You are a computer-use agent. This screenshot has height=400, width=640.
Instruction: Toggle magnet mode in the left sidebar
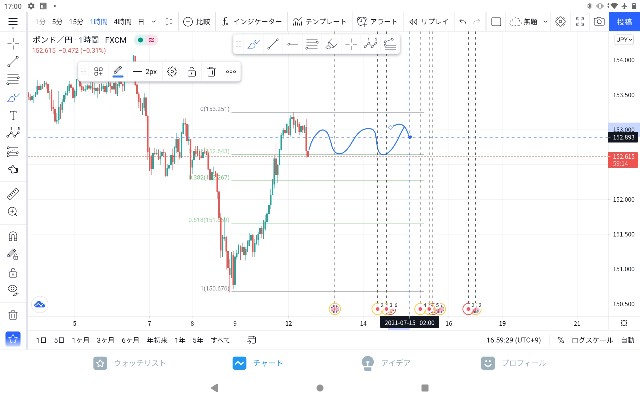click(x=13, y=236)
